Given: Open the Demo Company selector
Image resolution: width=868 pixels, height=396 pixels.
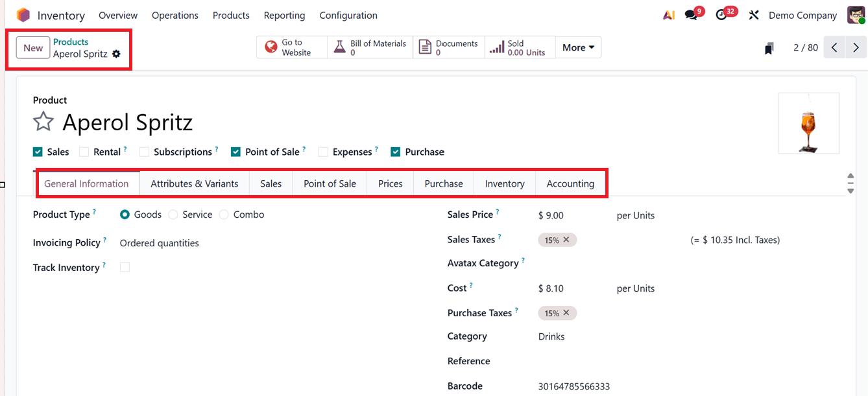Looking at the screenshot, I should point(802,14).
